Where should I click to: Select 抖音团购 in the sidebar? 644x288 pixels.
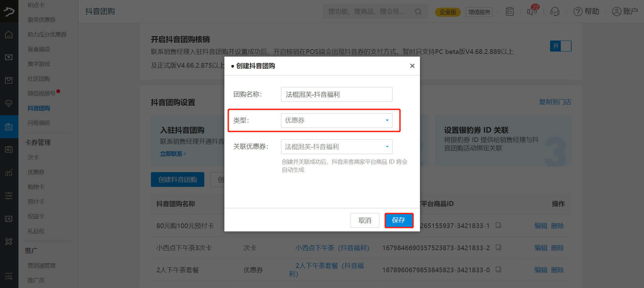point(39,109)
